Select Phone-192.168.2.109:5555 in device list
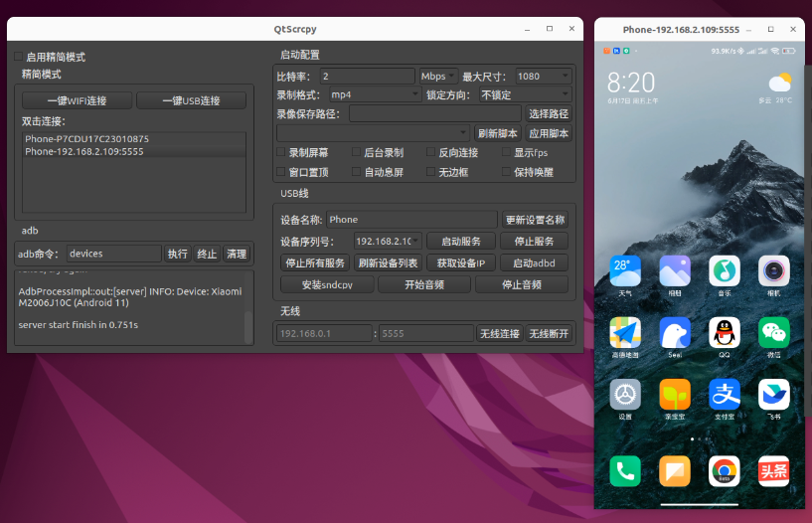This screenshot has height=523, width=812. (x=134, y=151)
